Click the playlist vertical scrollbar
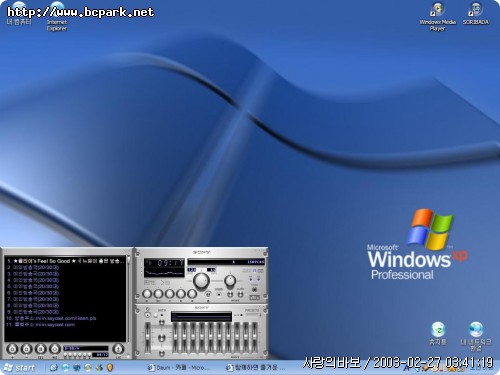This screenshot has width=500, height=375. coord(129,299)
